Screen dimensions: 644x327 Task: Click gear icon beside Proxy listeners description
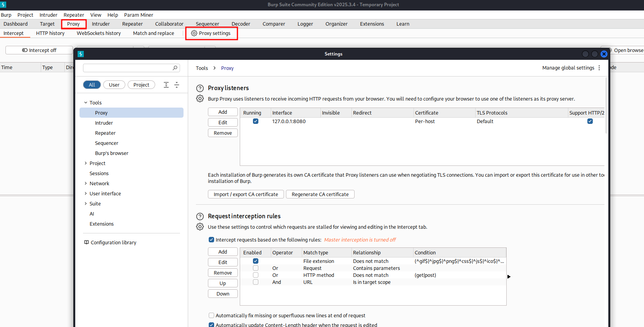click(x=200, y=99)
